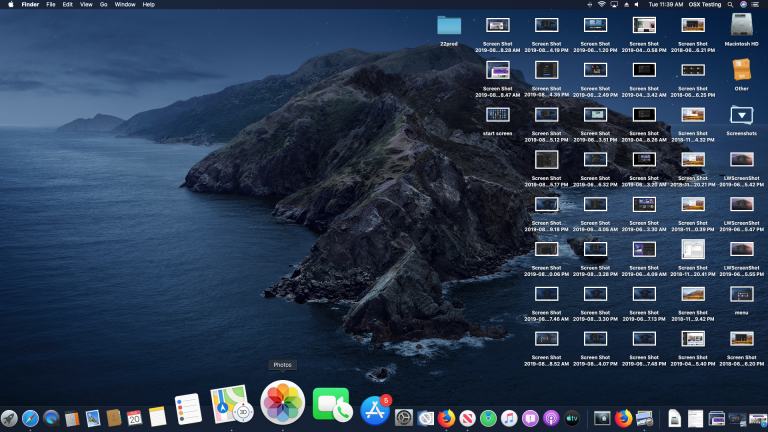The width and height of the screenshot is (768, 432).
Task: Select the Screenshots folder on desktop
Action: tap(742, 115)
